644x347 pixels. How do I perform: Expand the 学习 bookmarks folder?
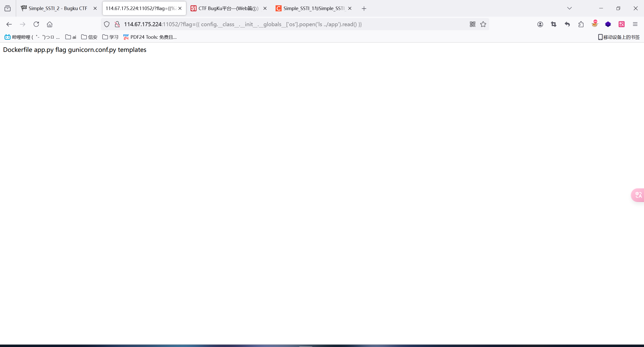110,37
